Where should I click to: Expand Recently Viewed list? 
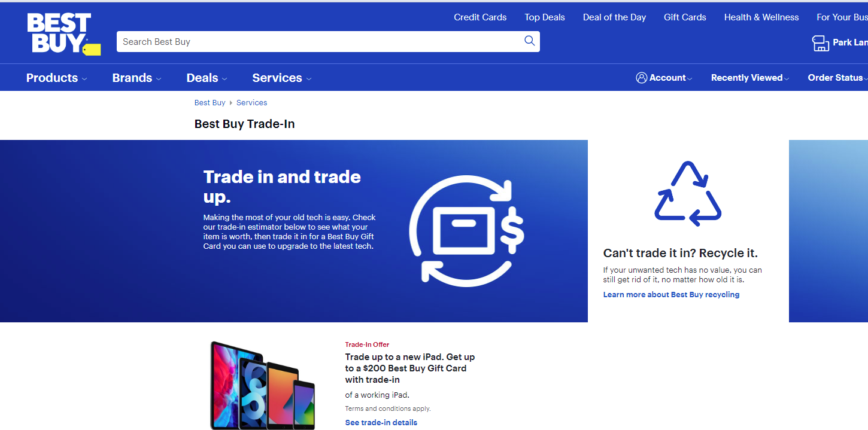click(750, 78)
